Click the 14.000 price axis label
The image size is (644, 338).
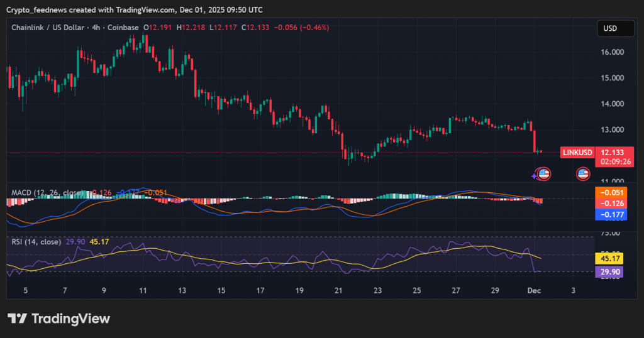613,104
